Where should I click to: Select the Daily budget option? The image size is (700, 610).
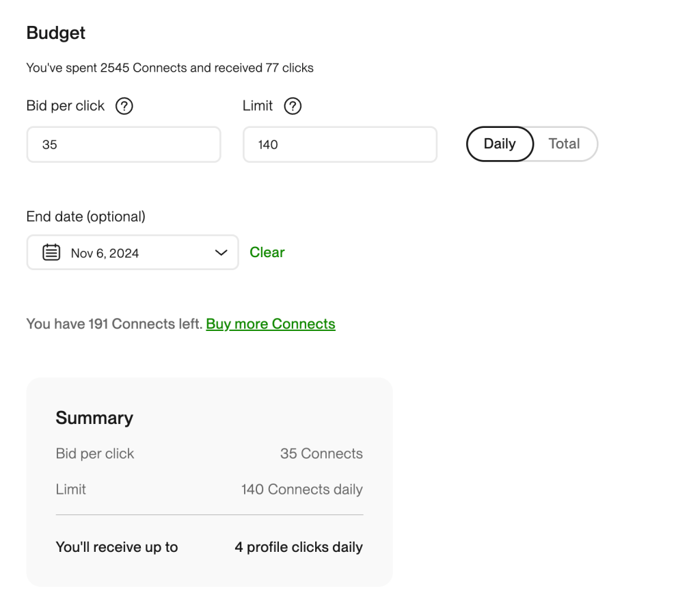[500, 144]
